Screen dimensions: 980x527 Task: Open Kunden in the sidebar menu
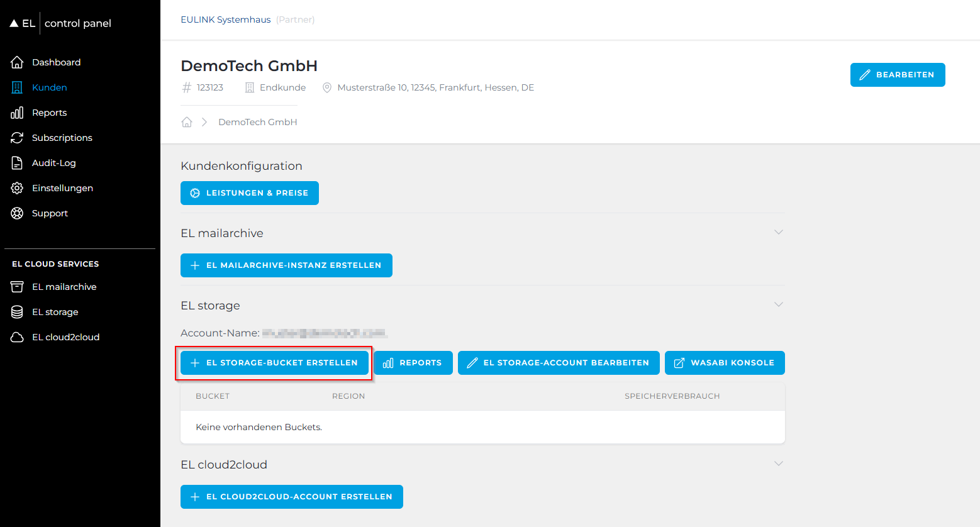pos(49,87)
